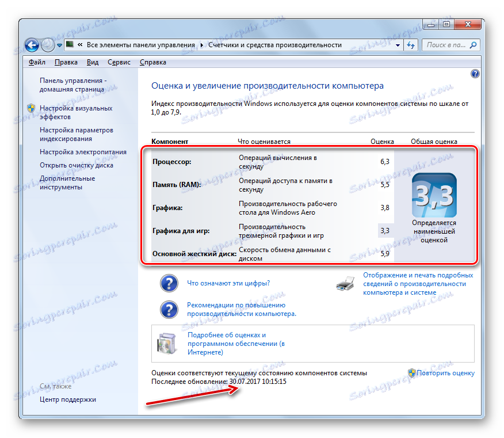The height and width of the screenshot is (438, 504).
Task: Expand the address bar history dropdown
Action: pyautogui.click(x=398, y=45)
